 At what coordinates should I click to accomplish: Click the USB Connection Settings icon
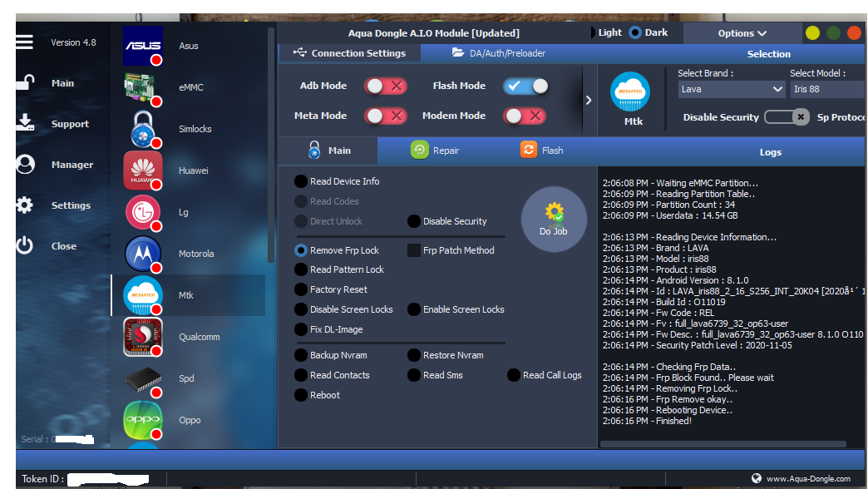tap(299, 52)
